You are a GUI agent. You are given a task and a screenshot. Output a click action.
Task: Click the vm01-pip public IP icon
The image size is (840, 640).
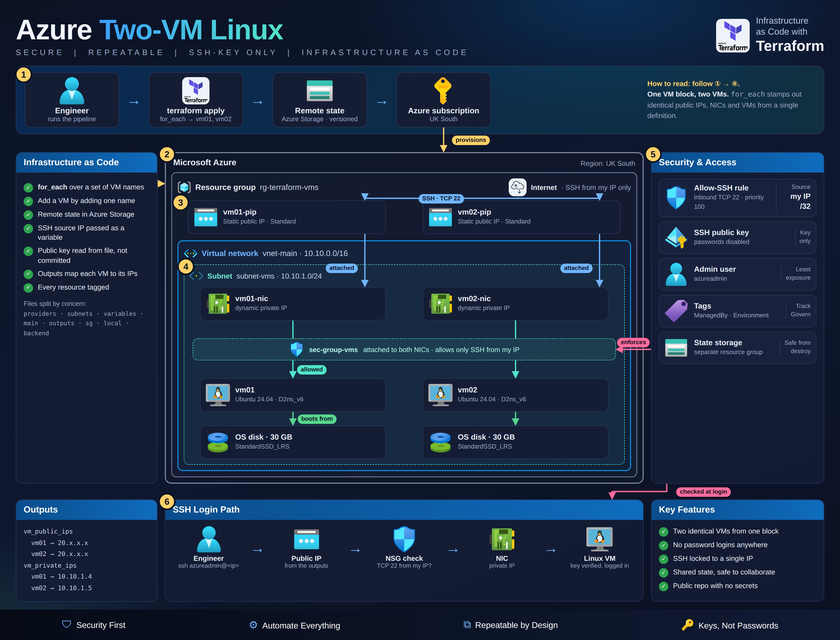tap(206, 217)
